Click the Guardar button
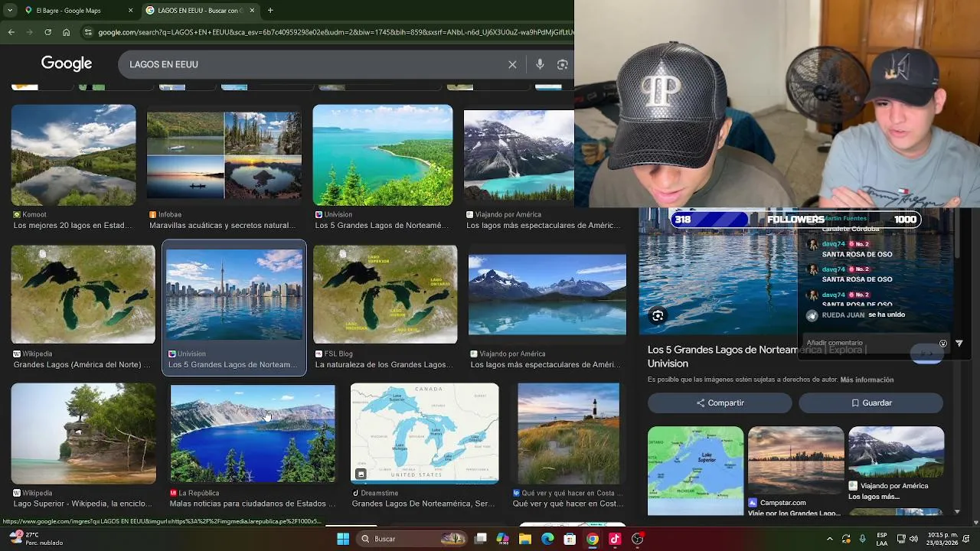This screenshot has height=551, width=980. coord(871,403)
